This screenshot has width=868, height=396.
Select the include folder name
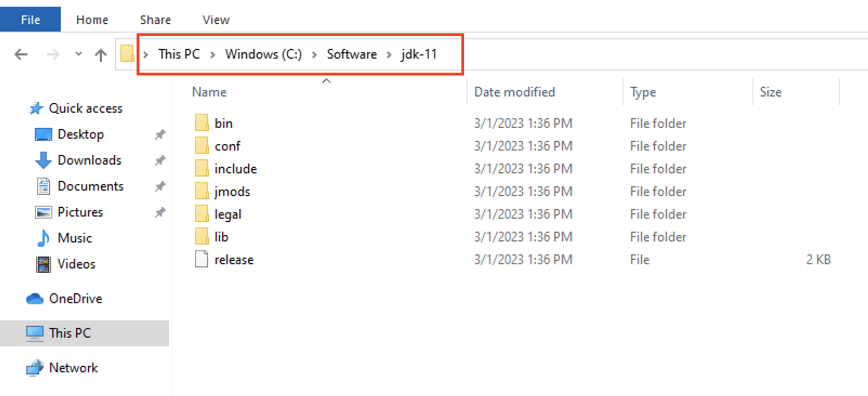[235, 169]
